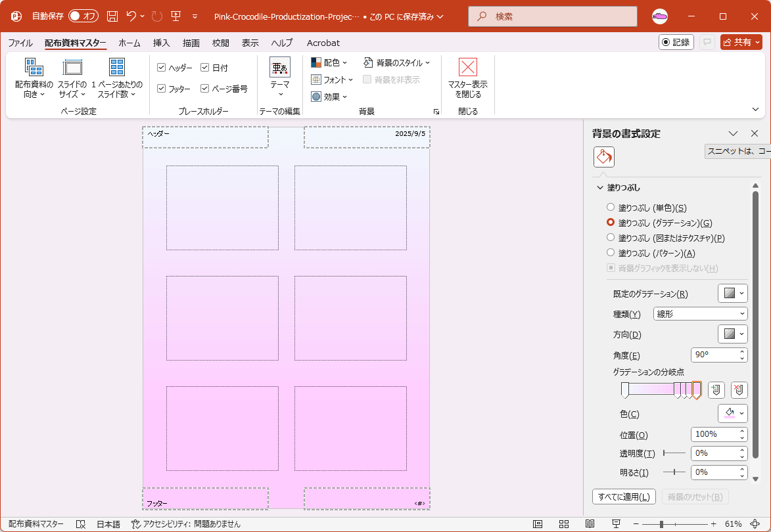
Task: Select 塗りつぶし (グラデーション) radio option
Action: [611, 222]
